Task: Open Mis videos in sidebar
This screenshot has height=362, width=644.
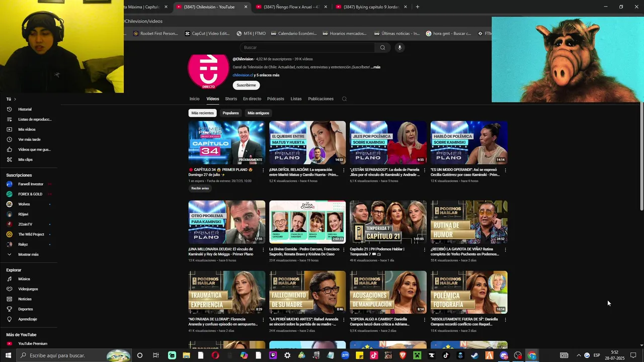Action: point(27,129)
